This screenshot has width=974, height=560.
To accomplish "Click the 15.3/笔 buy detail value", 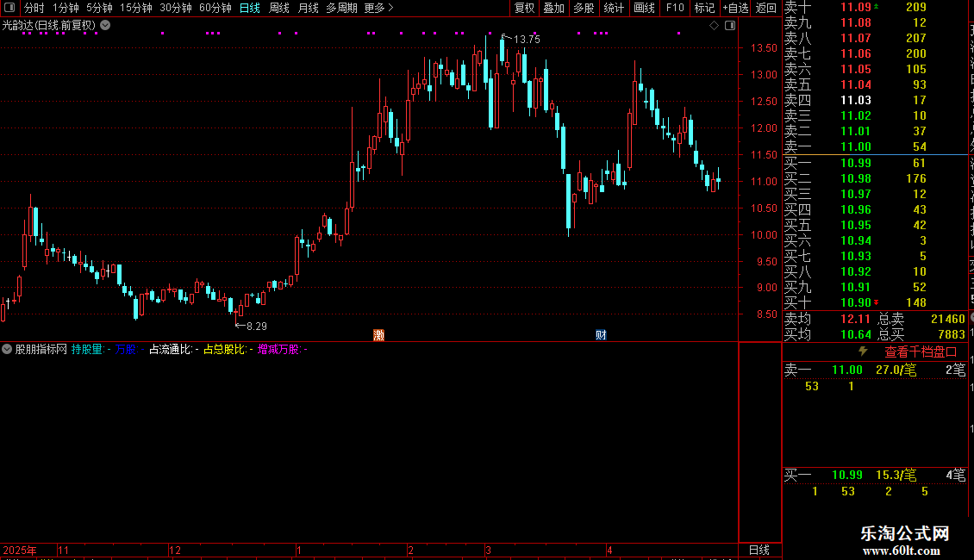I will click(x=896, y=476).
